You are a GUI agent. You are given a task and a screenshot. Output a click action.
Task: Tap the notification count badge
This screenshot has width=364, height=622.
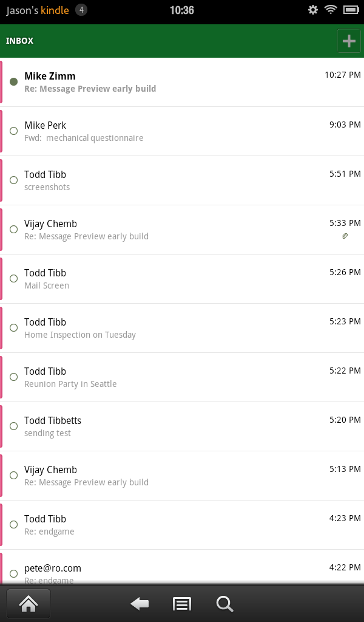click(x=81, y=10)
